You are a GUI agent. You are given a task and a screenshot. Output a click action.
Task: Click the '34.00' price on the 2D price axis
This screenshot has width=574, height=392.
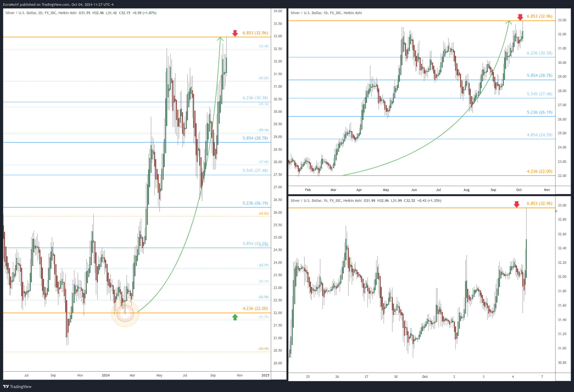click(x=278, y=11)
